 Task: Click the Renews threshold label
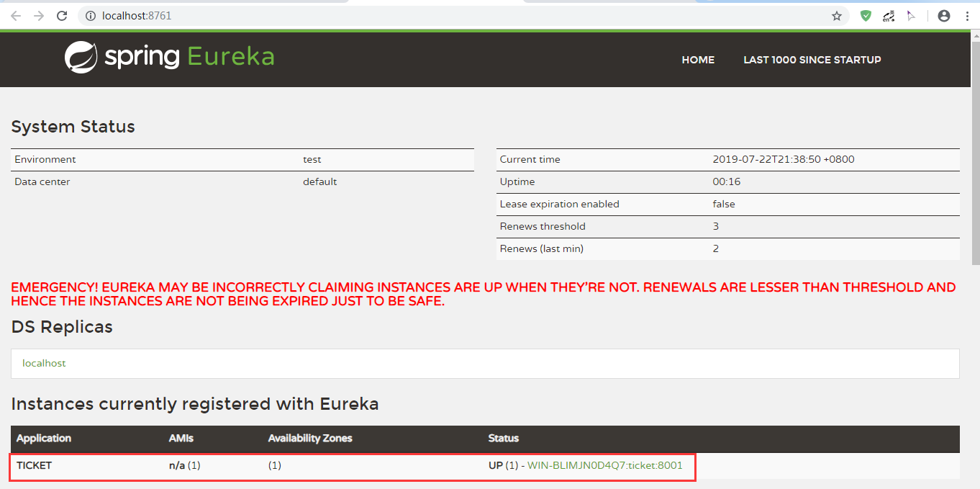543,226
